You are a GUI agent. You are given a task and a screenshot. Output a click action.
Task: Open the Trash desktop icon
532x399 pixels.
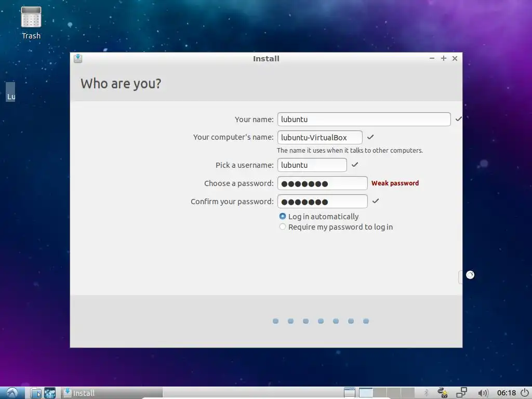[31, 23]
